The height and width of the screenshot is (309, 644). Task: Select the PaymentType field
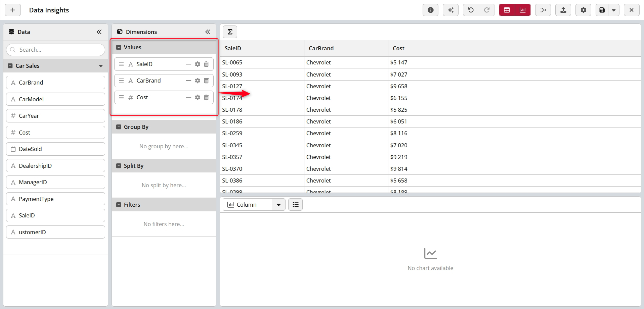55,199
